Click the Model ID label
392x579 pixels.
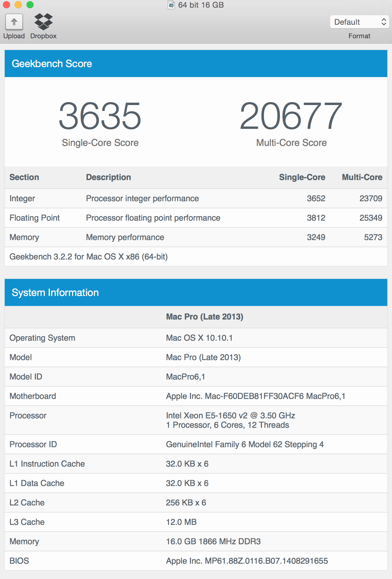[x=26, y=377]
